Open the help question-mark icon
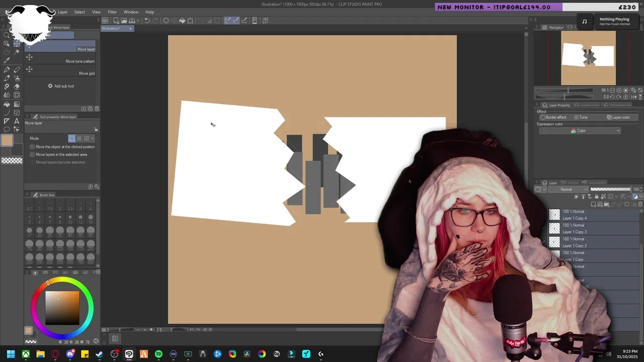The width and height of the screenshot is (644, 362). coord(266,21)
